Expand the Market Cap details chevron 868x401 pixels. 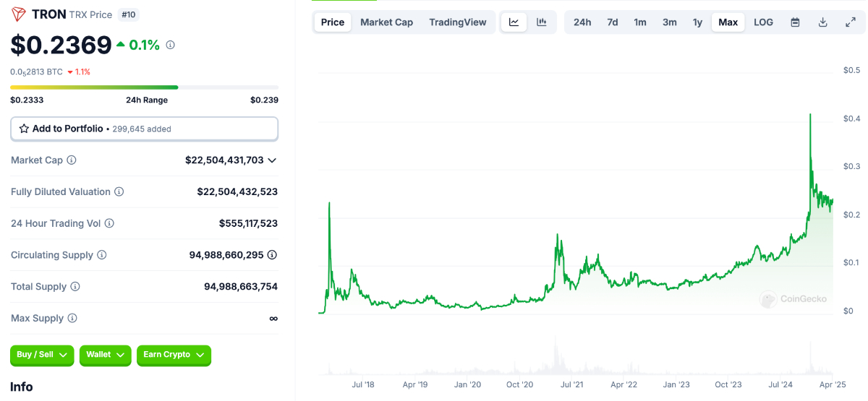click(x=272, y=160)
